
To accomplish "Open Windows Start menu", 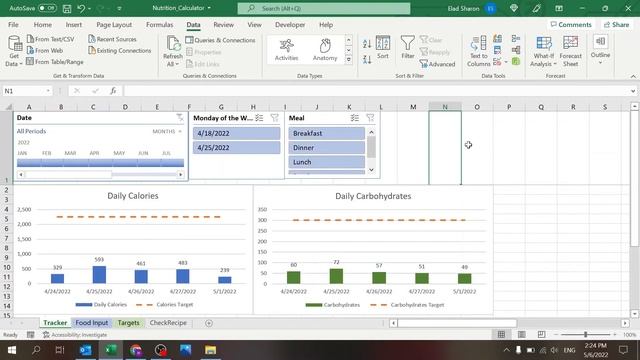I will 12,350.
